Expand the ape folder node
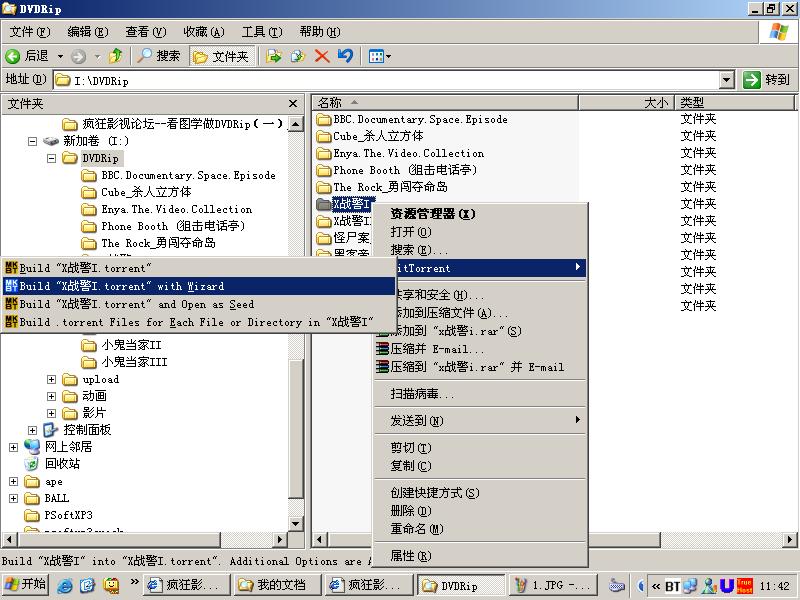The width and height of the screenshot is (800, 600). pos(14,482)
